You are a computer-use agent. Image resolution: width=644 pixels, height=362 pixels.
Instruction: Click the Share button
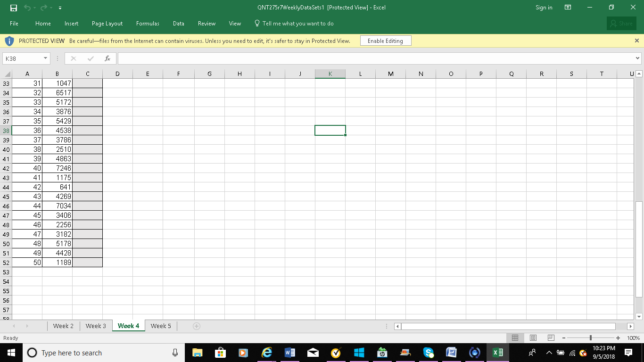point(621,24)
